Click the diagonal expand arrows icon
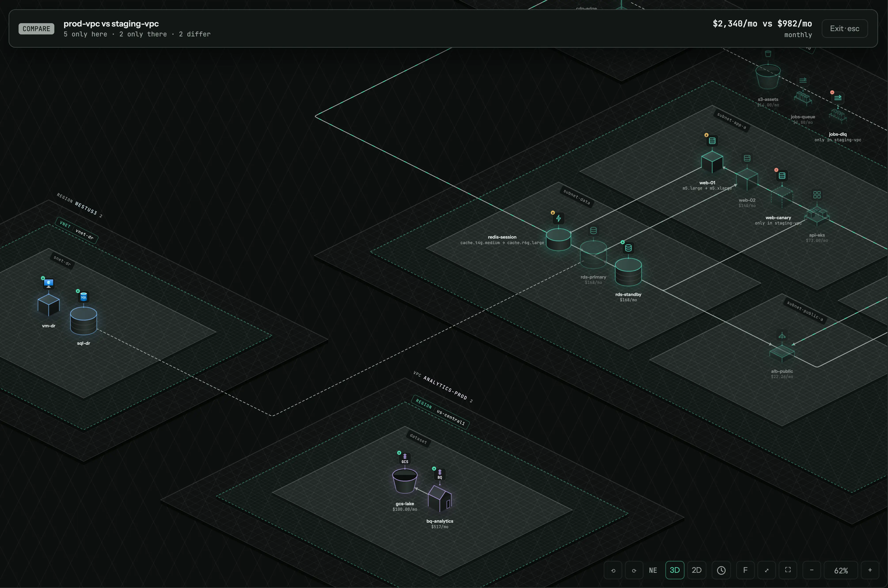The image size is (888, 588). pos(767,570)
